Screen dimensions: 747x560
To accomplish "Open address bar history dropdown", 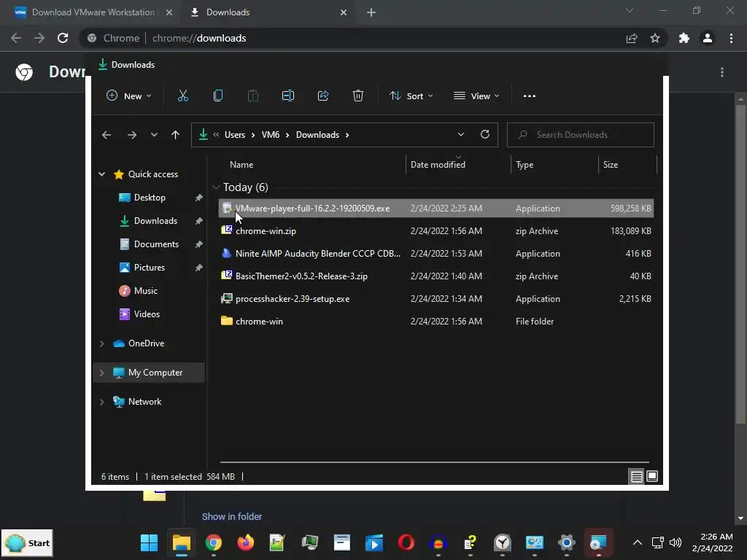I will point(461,134).
